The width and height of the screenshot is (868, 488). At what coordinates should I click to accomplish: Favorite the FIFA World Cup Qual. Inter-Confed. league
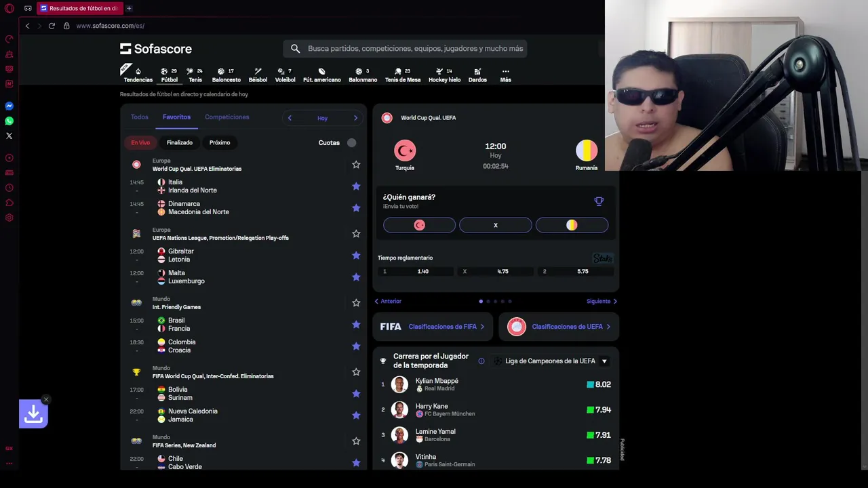[x=356, y=372]
